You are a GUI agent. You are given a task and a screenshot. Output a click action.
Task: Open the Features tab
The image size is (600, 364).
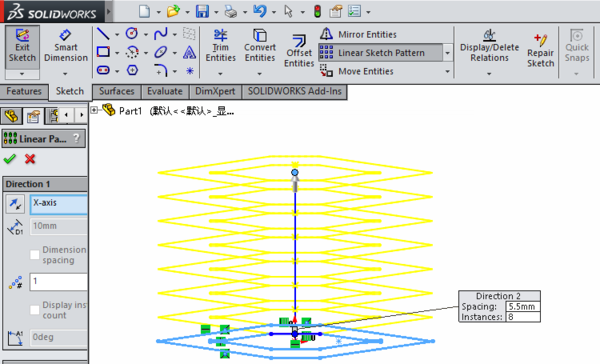tap(24, 91)
